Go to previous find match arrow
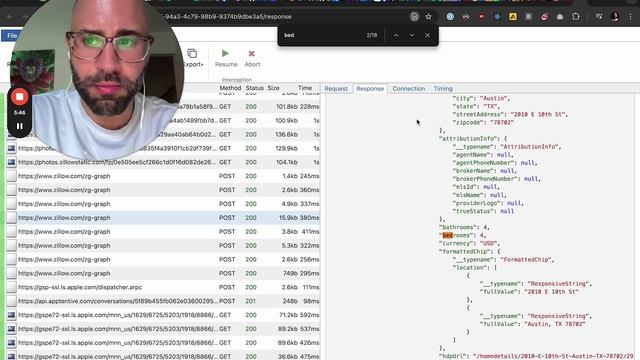The image size is (640, 360). pyautogui.click(x=396, y=35)
